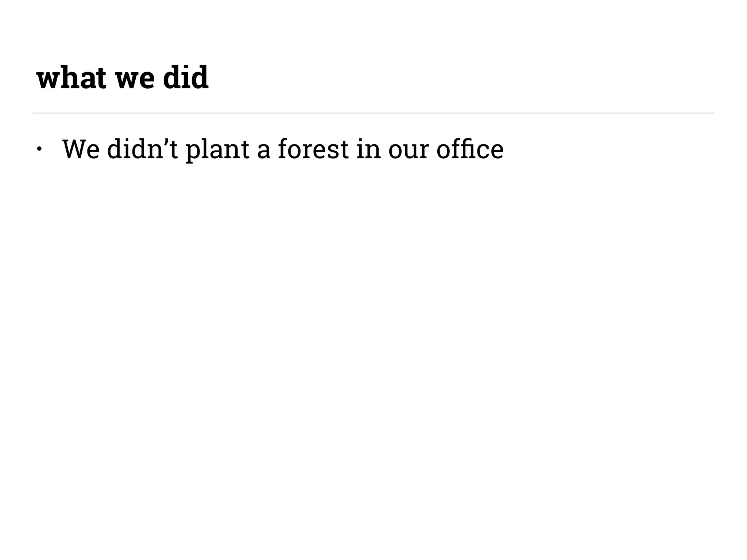Image resolution: width=747 pixels, height=560 pixels.
Task: Click the word 'forest' in the bullet
Action: (x=313, y=149)
